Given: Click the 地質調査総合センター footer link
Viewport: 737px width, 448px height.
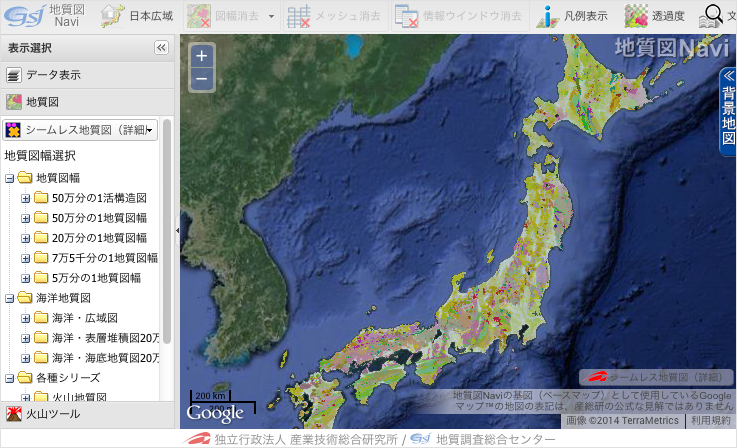Looking at the screenshot, I should tap(495, 440).
